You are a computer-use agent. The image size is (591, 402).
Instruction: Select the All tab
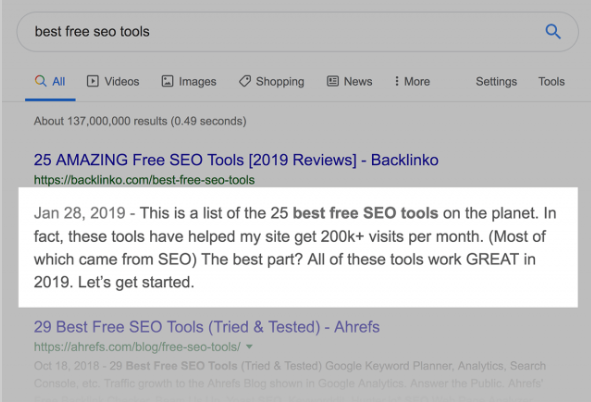click(x=50, y=81)
